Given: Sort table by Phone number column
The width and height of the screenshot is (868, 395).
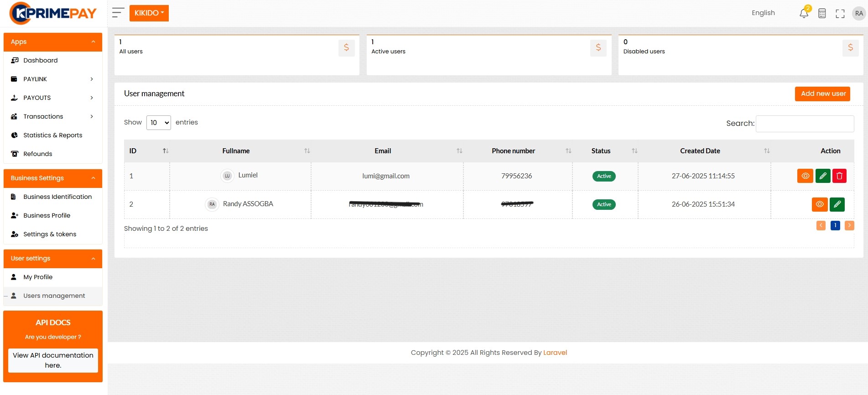Looking at the screenshot, I should tap(518, 151).
